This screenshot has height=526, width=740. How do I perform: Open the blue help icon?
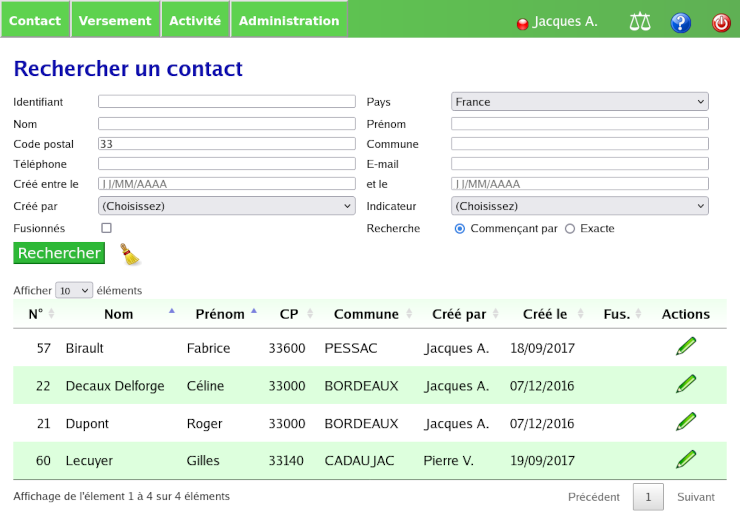click(680, 22)
